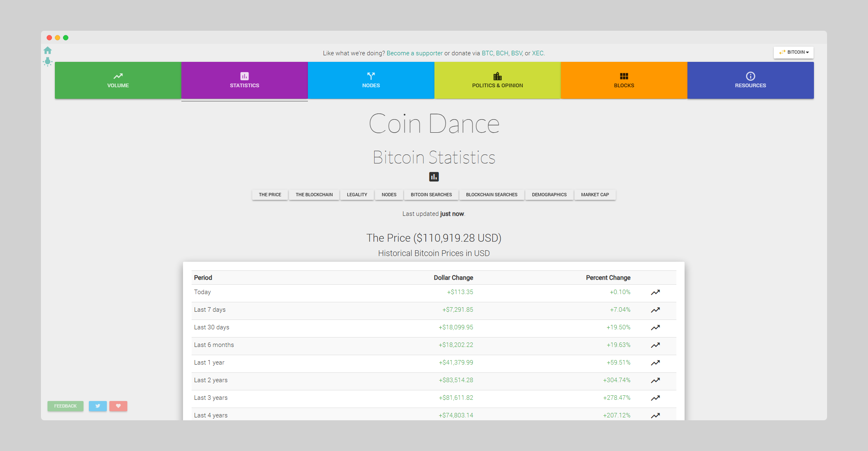The width and height of the screenshot is (868, 451).
Task: Click the Become a supporter link
Action: [x=414, y=53]
